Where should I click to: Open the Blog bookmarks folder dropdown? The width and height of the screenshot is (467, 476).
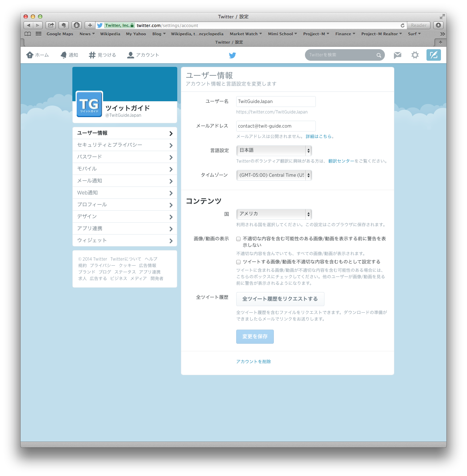click(159, 34)
